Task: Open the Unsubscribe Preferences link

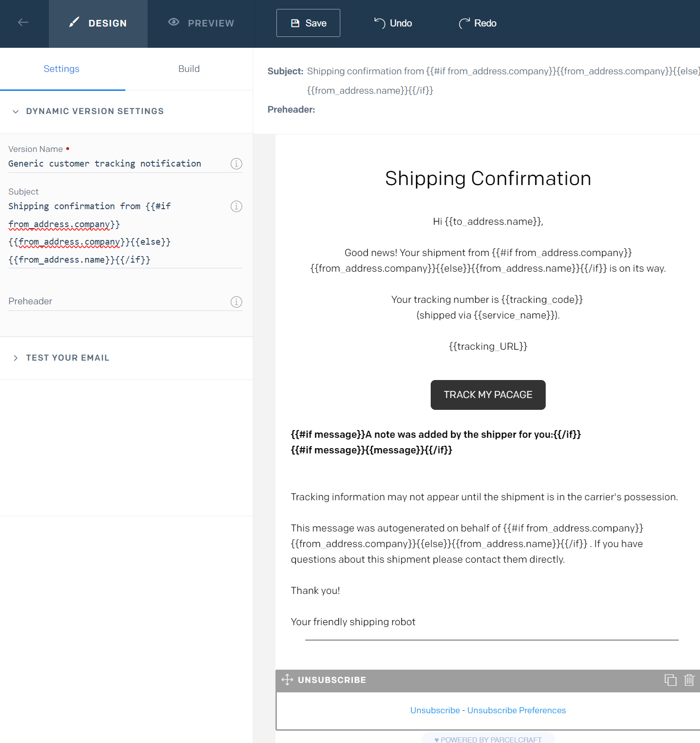Action: pyautogui.click(x=516, y=710)
